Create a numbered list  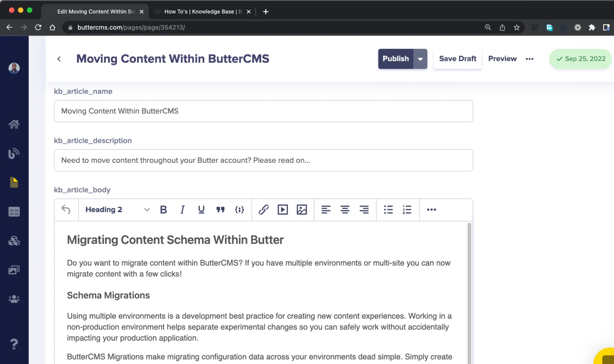click(x=407, y=210)
